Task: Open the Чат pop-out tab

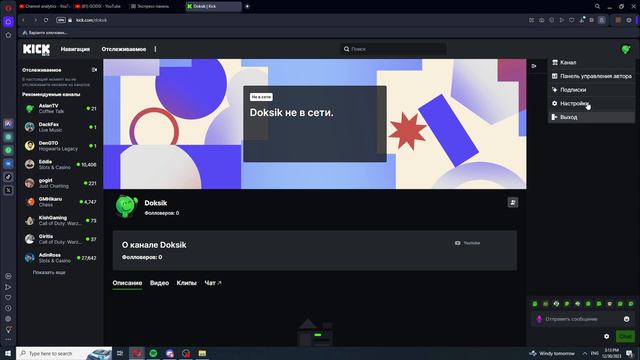Action: click(x=213, y=283)
